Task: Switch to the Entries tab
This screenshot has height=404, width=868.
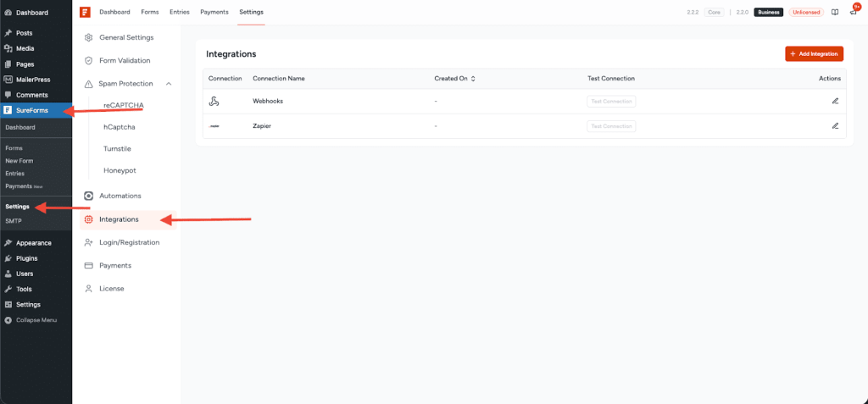Action: 180,12
